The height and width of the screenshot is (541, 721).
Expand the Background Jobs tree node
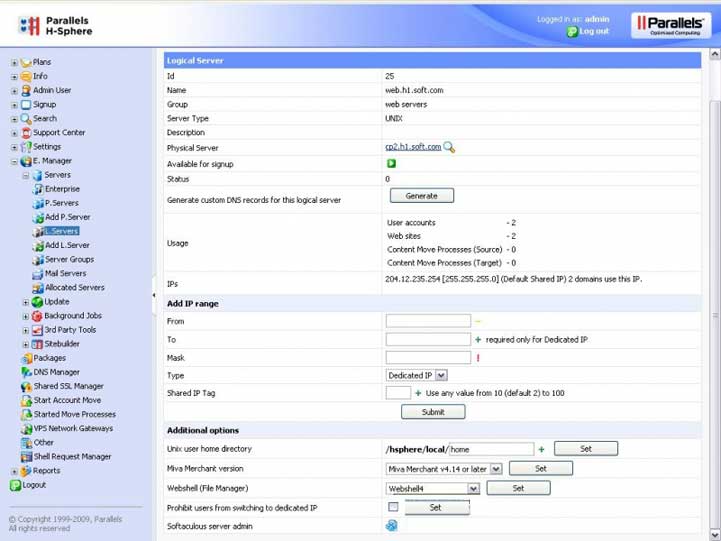(x=26, y=316)
